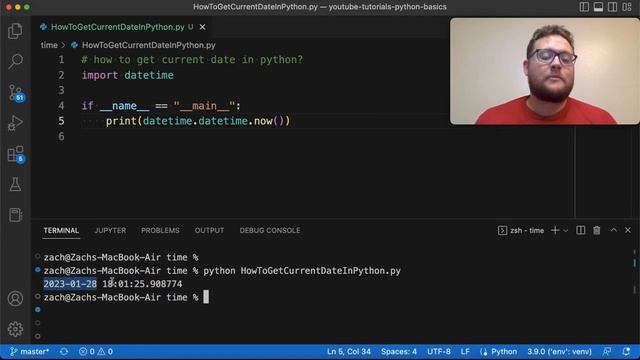Open the Testing flask icon
The width and height of the screenshot is (640, 360).
pyautogui.click(x=15, y=184)
